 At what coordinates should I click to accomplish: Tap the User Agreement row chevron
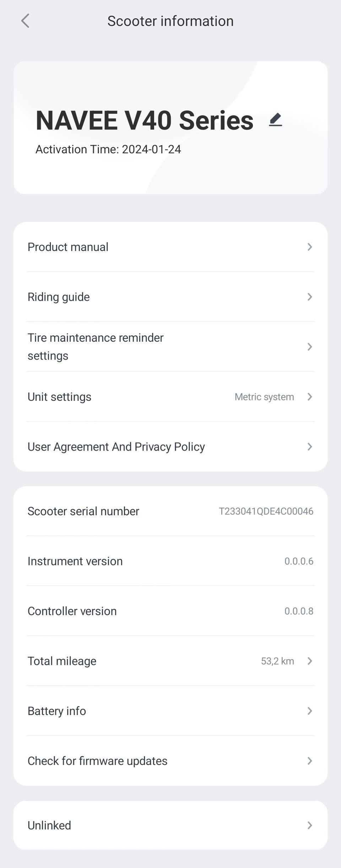click(310, 447)
